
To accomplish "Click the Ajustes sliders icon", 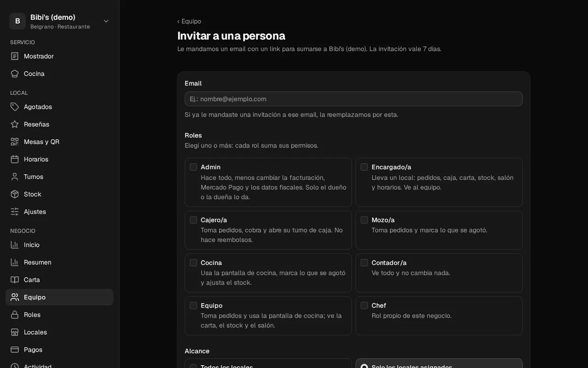I will pos(15,212).
